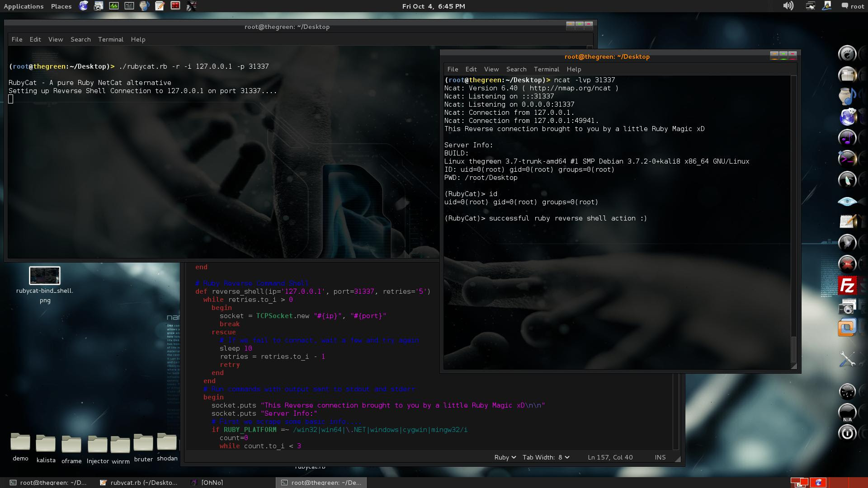Open the shodan folder on desktop

coord(167,443)
